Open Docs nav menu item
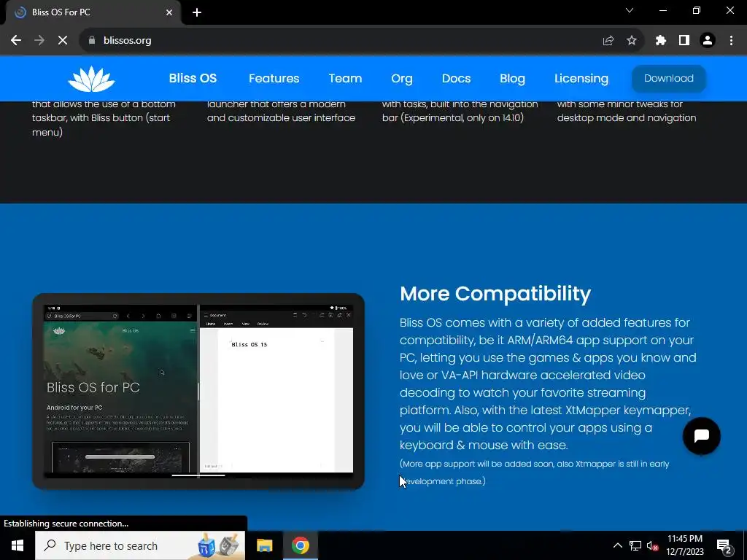 [457, 79]
